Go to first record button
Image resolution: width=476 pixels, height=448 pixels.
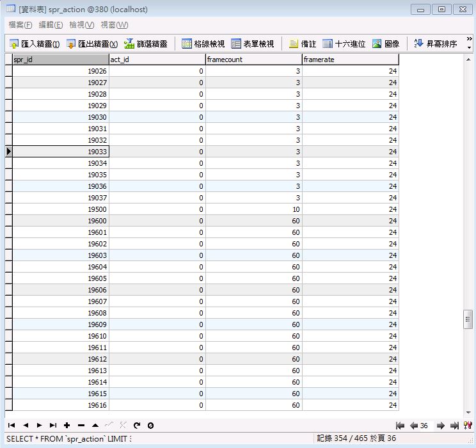point(12,425)
